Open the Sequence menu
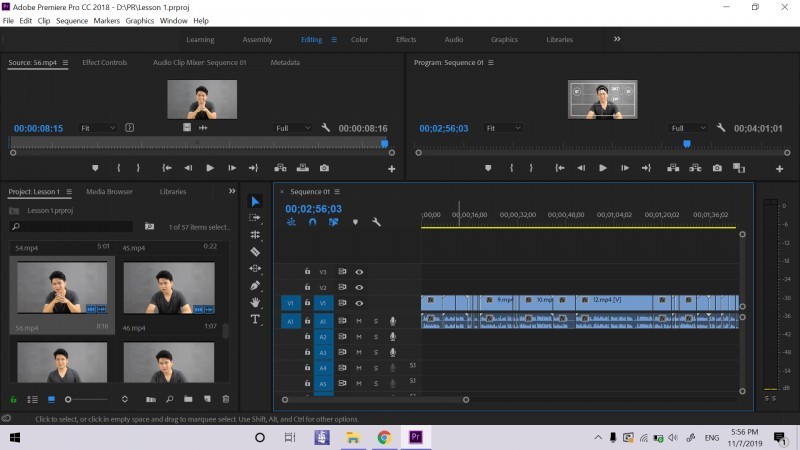 pyautogui.click(x=72, y=20)
